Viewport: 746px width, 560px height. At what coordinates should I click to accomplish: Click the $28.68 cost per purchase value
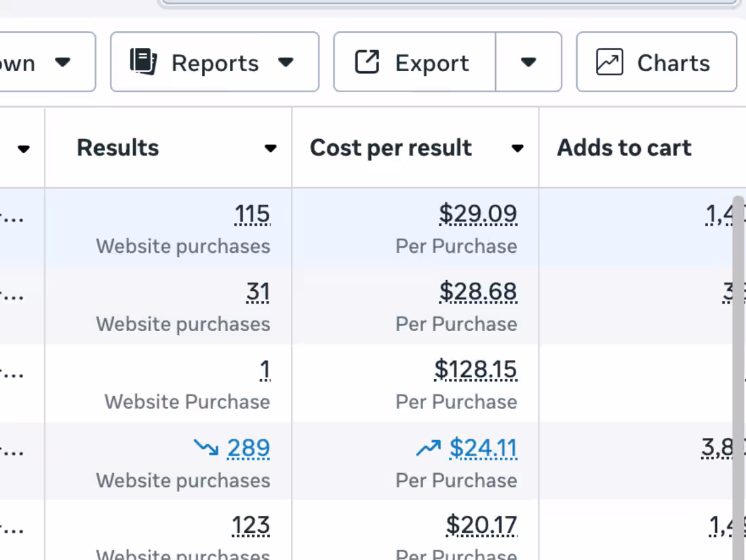tap(477, 292)
